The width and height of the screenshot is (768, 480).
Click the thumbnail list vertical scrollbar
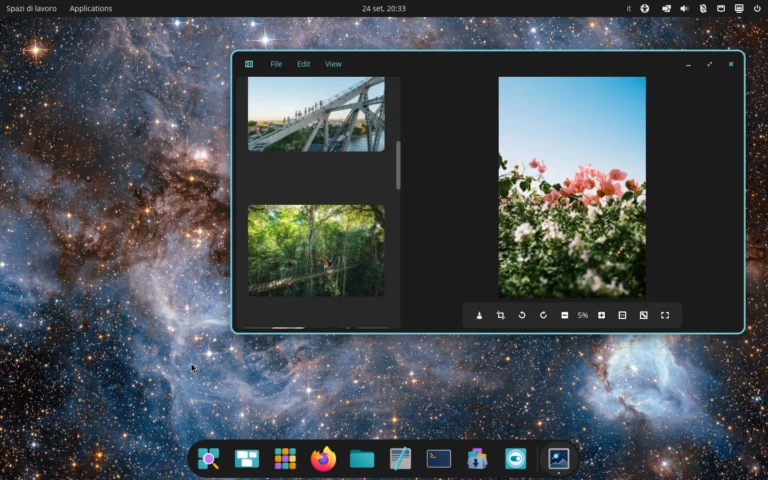398,165
